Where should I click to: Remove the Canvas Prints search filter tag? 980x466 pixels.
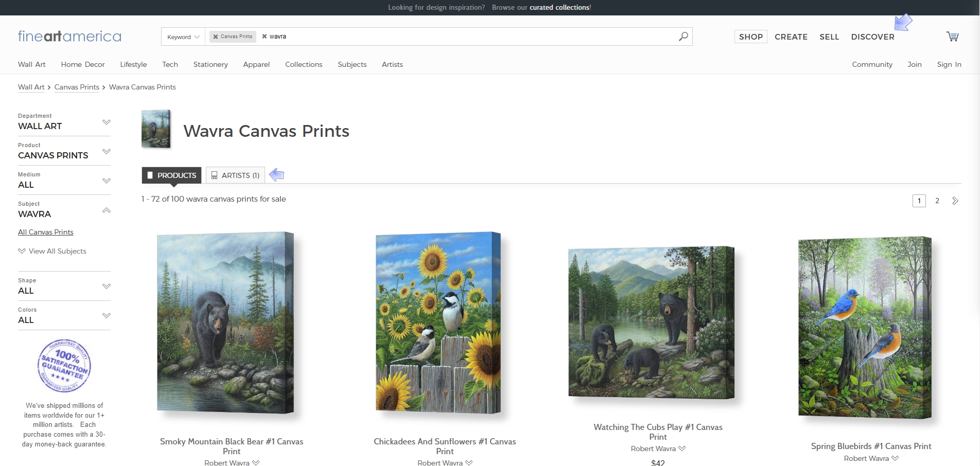coord(216,37)
